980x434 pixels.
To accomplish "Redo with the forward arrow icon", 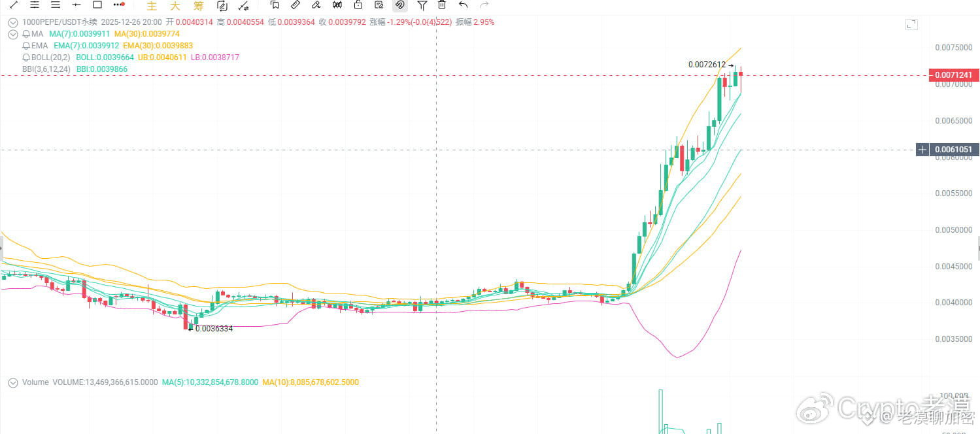I will [484, 5].
